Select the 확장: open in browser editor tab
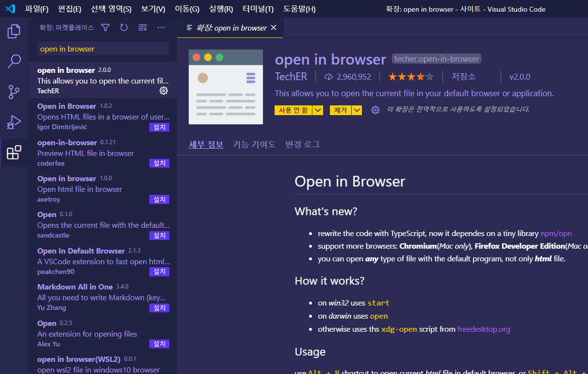The image size is (588, 374). [x=230, y=28]
